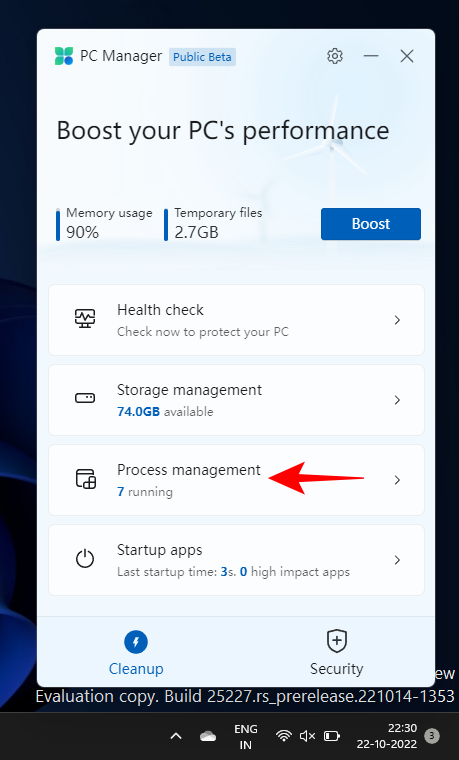Click the last startup time text
The image size is (459, 760).
click(233, 572)
